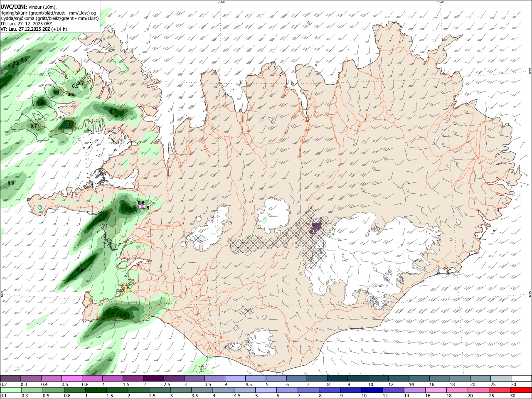Screen dimensions: 532x399
Task: Click the bottom-row legend swatch labeled 25
Action: click(499, 390)
